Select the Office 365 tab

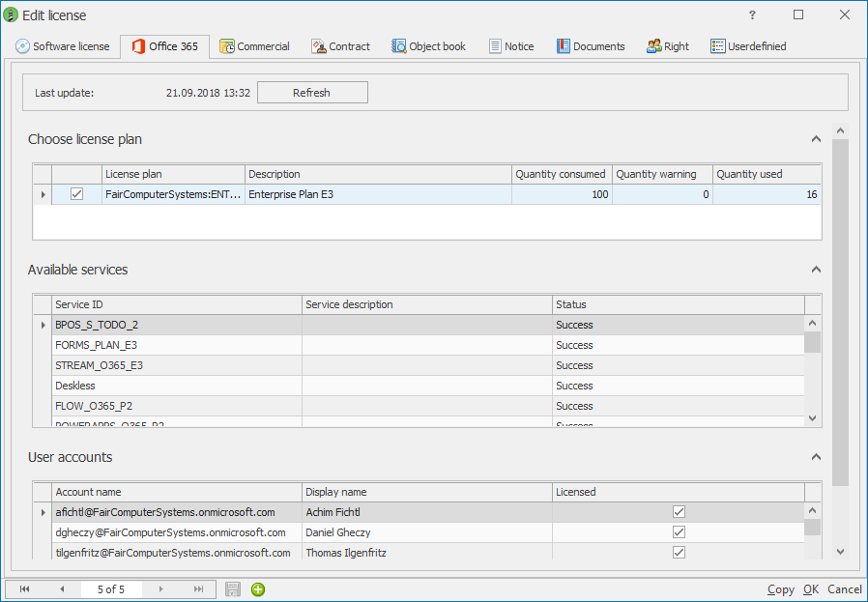point(165,46)
